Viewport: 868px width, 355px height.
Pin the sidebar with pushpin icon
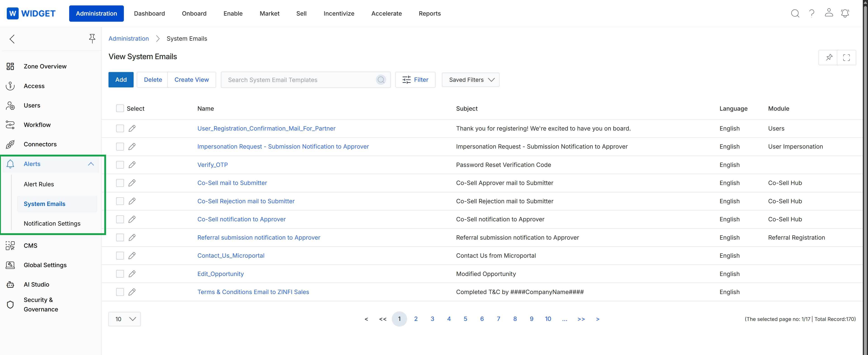point(92,38)
